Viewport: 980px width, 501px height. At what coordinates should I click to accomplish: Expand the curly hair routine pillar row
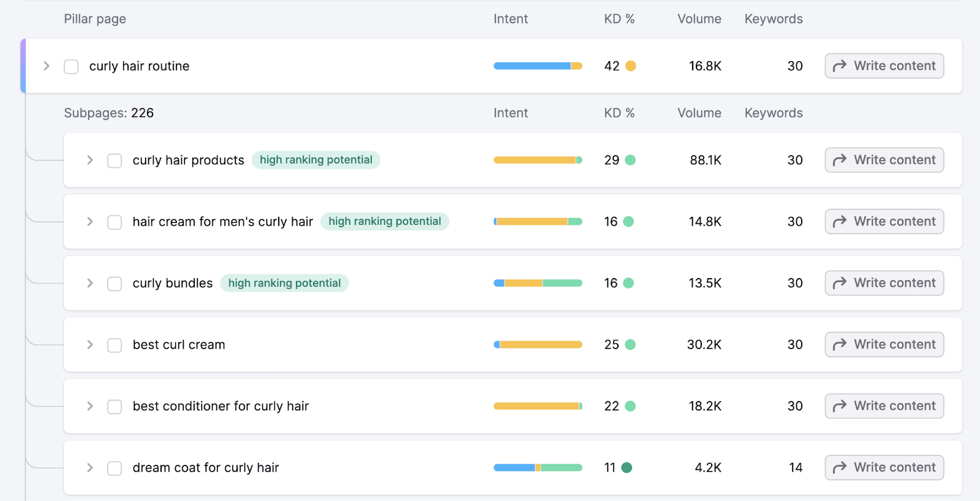(47, 66)
